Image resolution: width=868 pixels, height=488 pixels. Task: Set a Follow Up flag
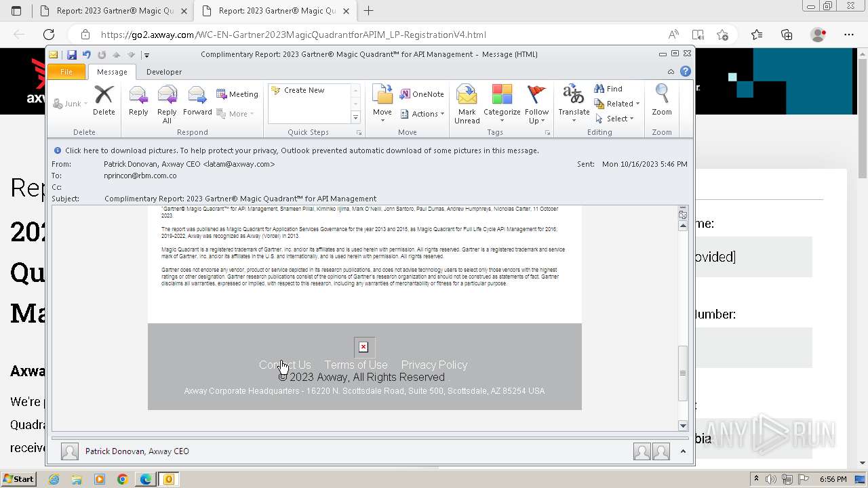(536, 104)
